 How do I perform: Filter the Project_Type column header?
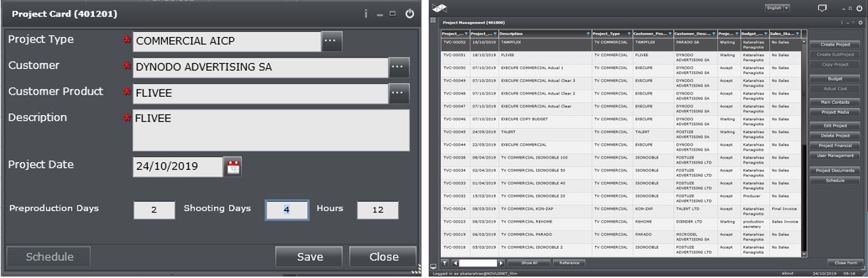pyautogui.click(x=628, y=33)
